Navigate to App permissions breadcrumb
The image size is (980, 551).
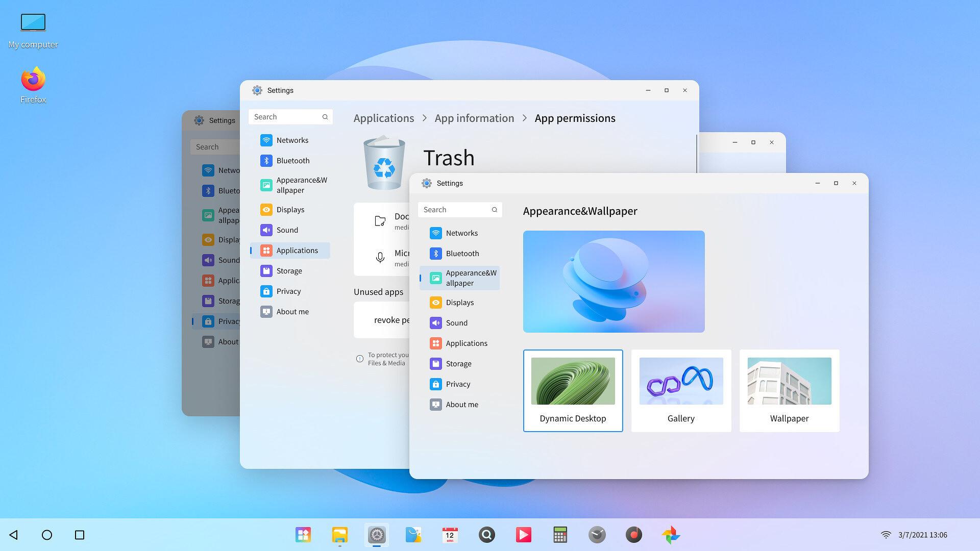575,118
